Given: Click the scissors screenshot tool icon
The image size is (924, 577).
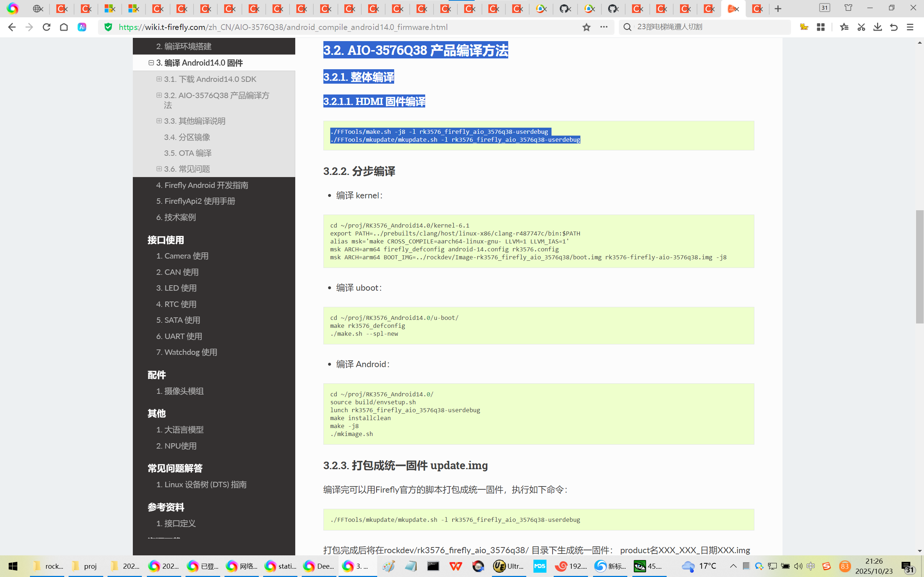Looking at the screenshot, I should [861, 27].
